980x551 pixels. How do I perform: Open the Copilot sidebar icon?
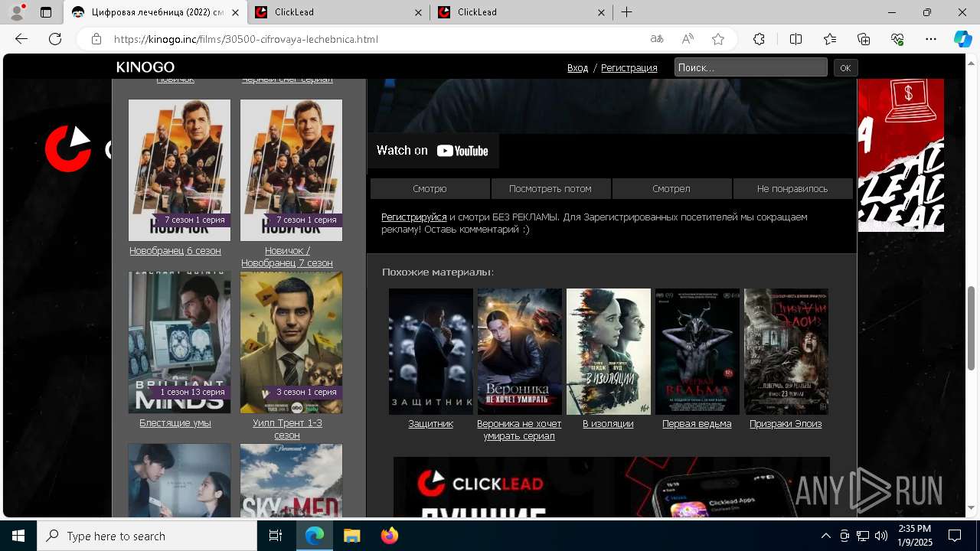pyautogui.click(x=962, y=39)
